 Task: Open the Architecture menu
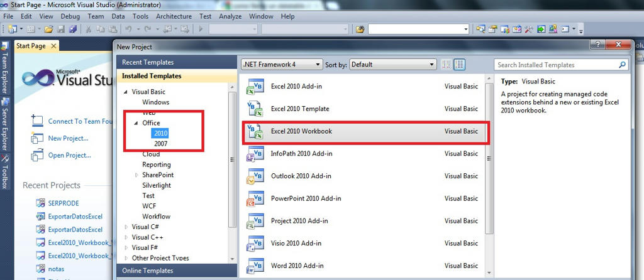pos(174,16)
